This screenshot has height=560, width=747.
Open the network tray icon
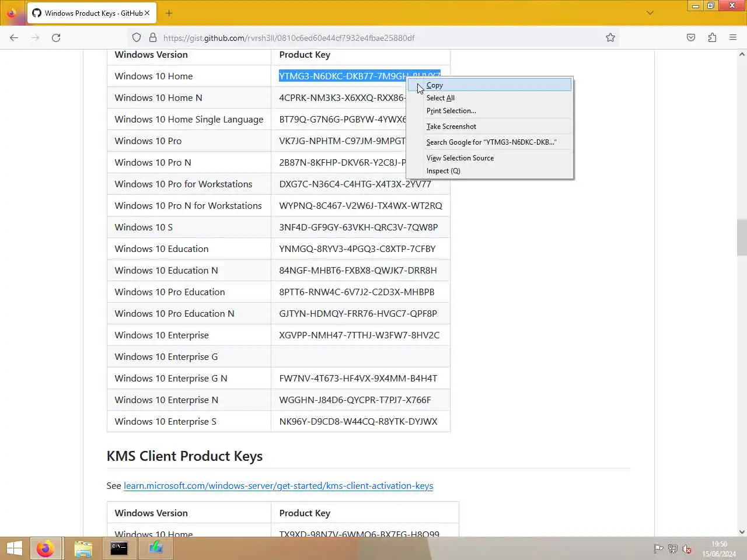pos(672,549)
